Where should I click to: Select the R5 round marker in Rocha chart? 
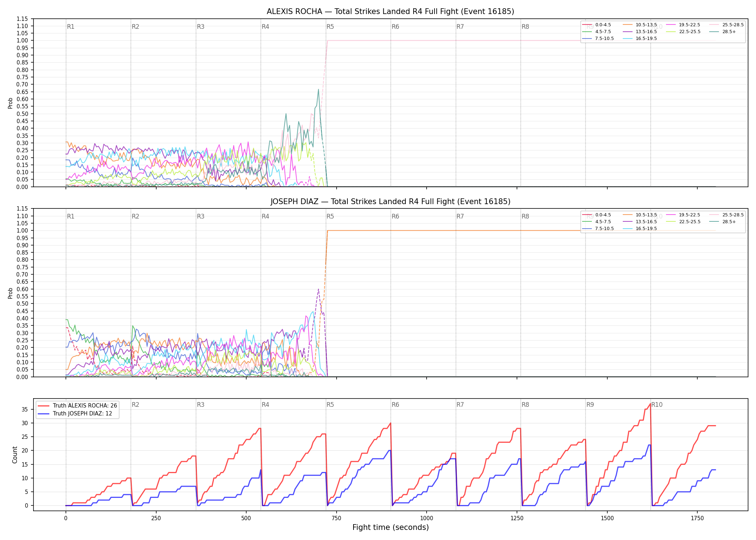pyautogui.click(x=330, y=27)
